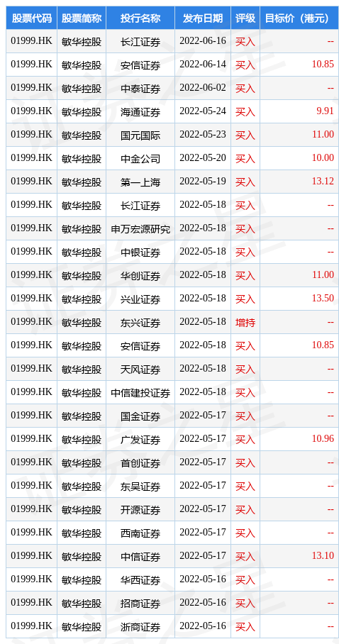Click target price 9.91 for 海通证券
The width and height of the screenshot is (339, 644).
pyautogui.click(x=325, y=111)
